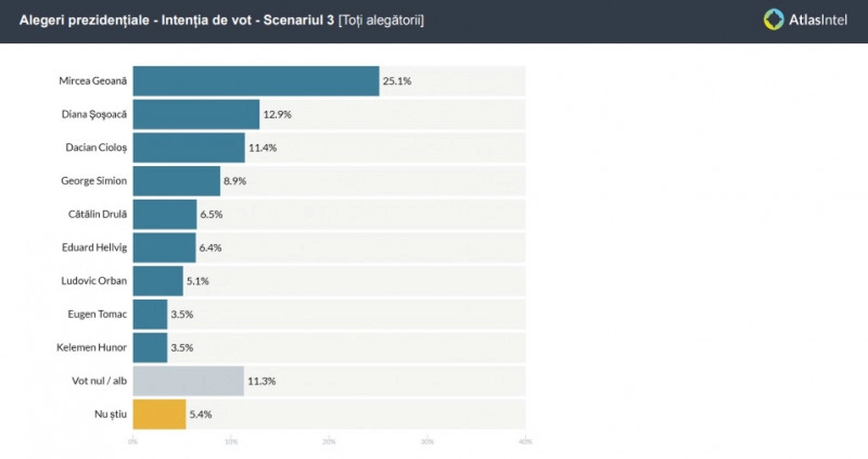Screen dimensions: 868x459
Task: Click the gray 'Vot nul / alb' bar
Action: click(188, 381)
